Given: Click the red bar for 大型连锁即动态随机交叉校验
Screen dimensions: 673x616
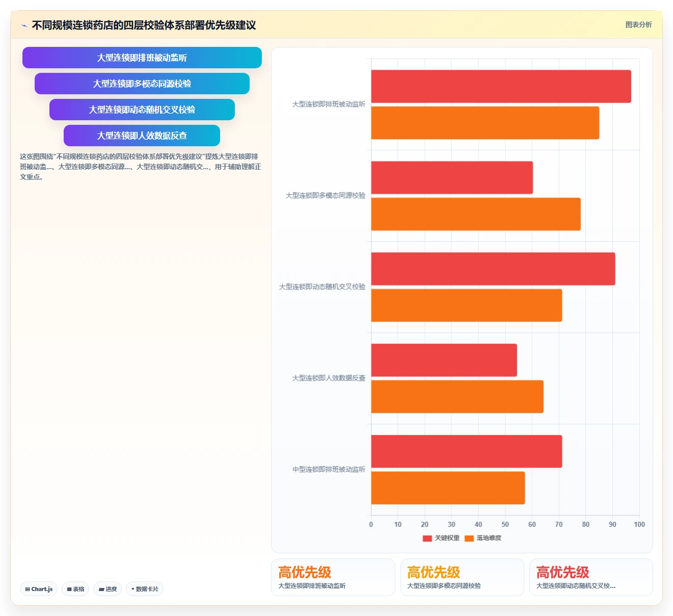Looking at the screenshot, I should [x=493, y=269].
